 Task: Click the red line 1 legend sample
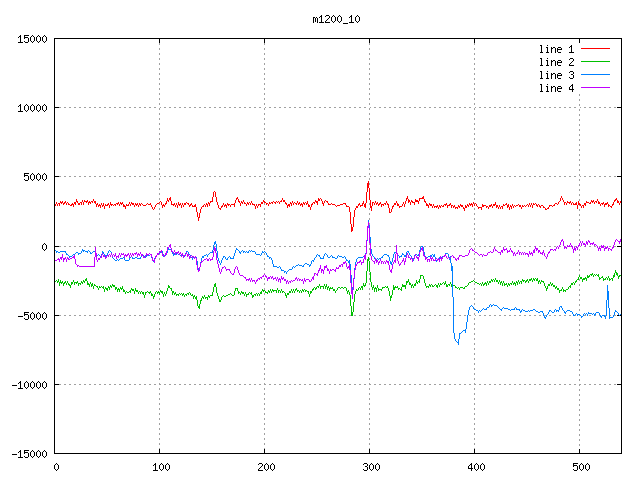[x=595, y=49]
